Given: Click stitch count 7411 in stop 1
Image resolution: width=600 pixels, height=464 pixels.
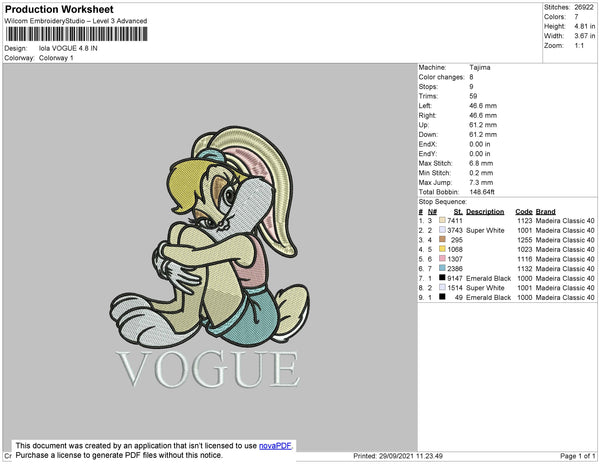Looking at the screenshot, I should (x=455, y=221).
